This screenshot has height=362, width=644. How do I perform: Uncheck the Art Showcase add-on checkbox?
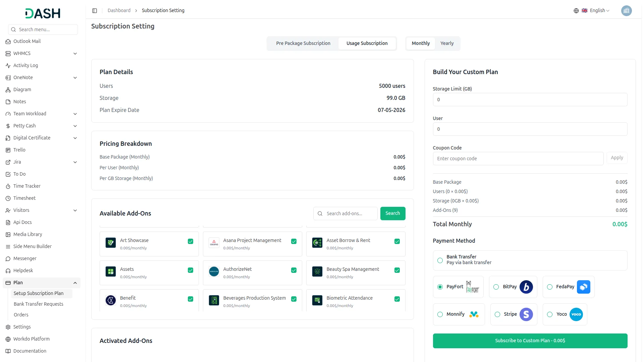[x=191, y=241]
